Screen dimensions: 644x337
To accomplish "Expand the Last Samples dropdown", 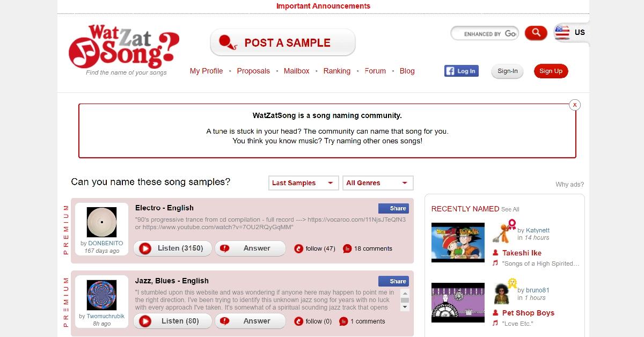I will [x=304, y=183].
